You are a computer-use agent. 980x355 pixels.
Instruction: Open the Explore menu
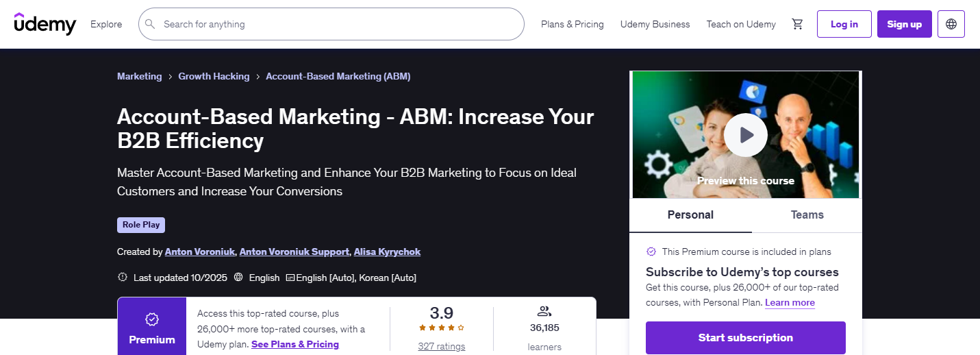[x=106, y=24]
